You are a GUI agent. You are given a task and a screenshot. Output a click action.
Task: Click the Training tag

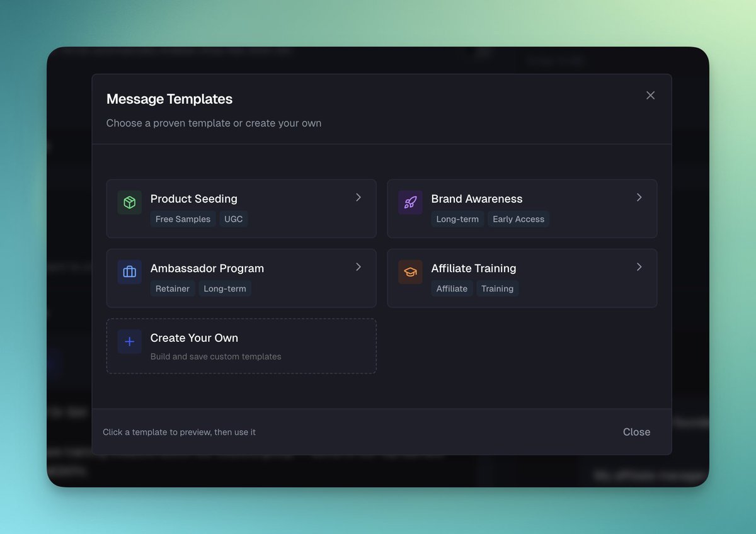coord(497,288)
